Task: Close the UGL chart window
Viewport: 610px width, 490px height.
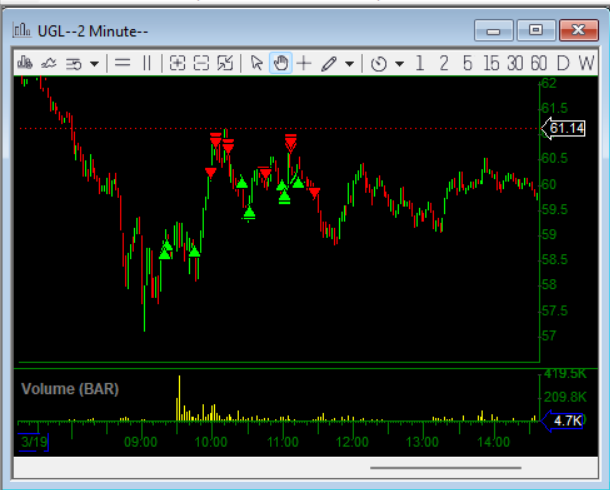Action: pos(578,30)
